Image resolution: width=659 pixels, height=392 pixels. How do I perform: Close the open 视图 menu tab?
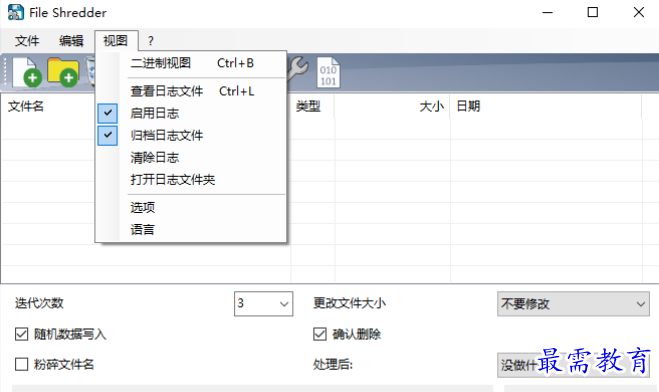116,41
